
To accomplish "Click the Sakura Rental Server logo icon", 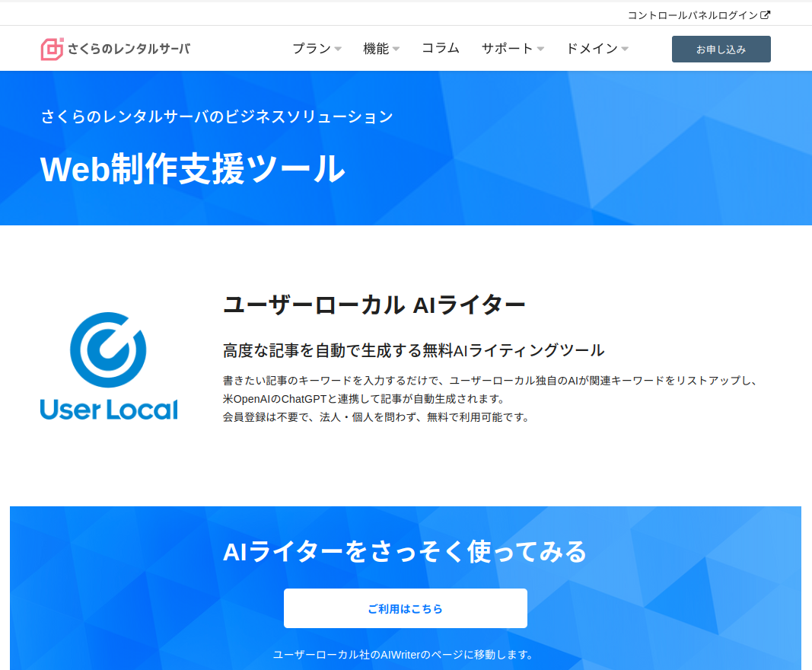I will point(52,49).
